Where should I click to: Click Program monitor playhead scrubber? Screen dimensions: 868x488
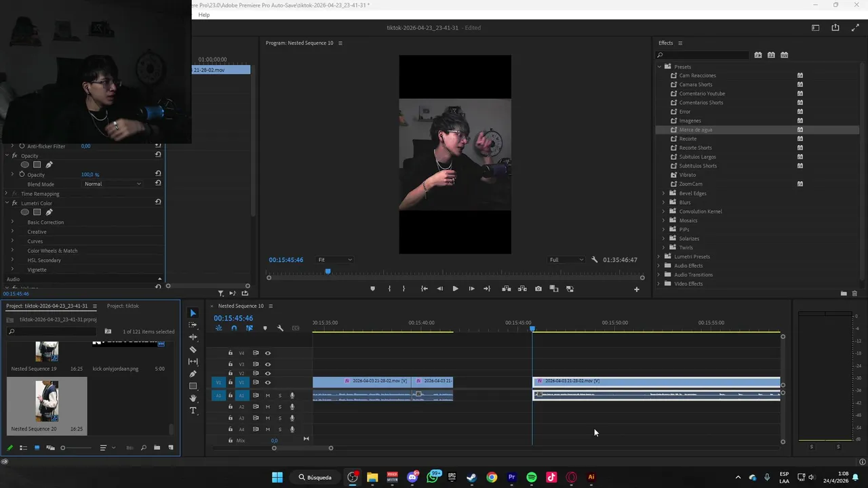pyautogui.click(x=328, y=272)
